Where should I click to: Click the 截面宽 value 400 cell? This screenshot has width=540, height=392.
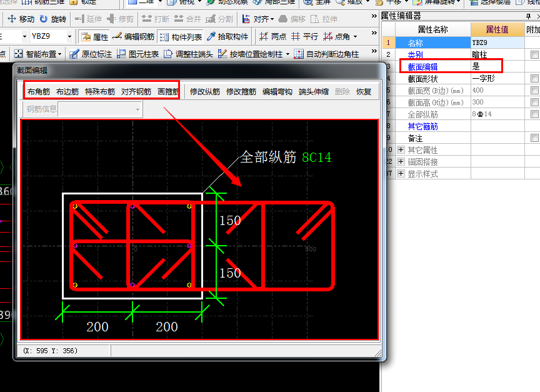pyautogui.click(x=497, y=90)
